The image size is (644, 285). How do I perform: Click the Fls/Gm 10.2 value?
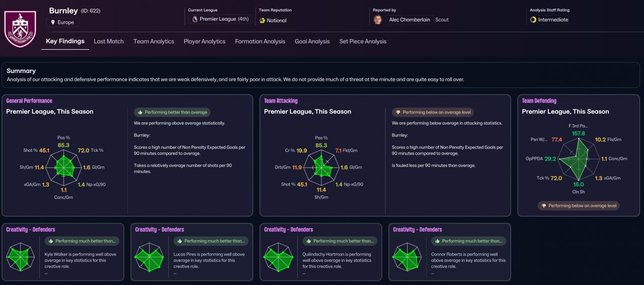point(600,140)
